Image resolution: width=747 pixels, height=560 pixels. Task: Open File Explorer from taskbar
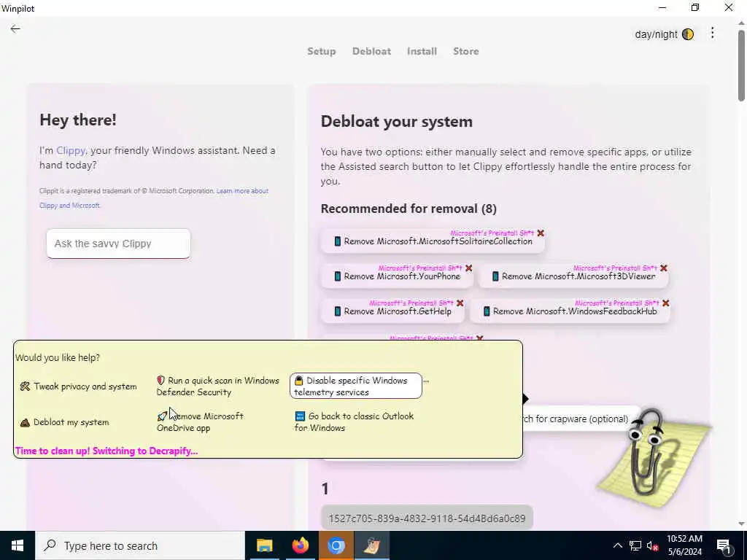point(264,545)
